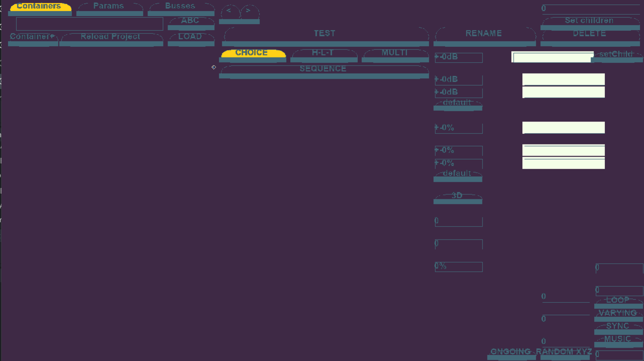Toggle the ONGOING option
The height and width of the screenshot is (361, 644).
click(x=511, y=354)
